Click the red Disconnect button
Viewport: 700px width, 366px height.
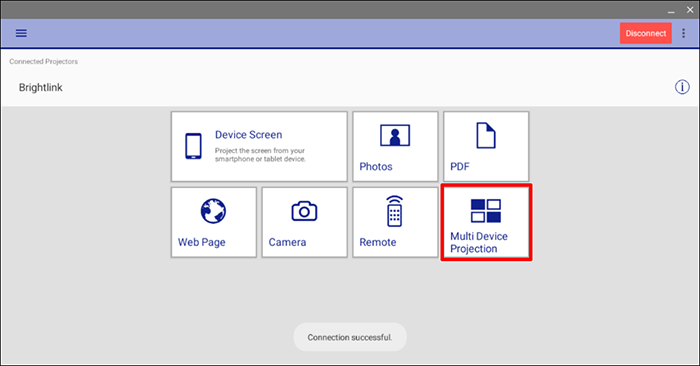pos(646,33)
